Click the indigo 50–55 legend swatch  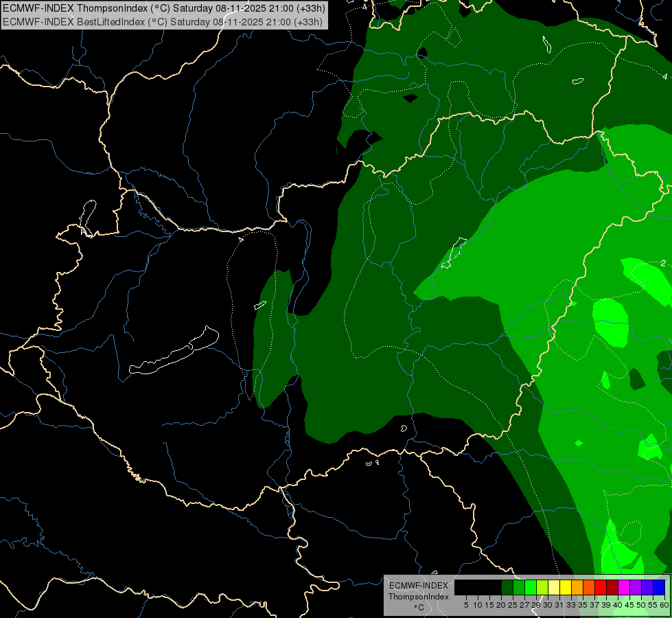pyautogui.click(x=647, y=587)
